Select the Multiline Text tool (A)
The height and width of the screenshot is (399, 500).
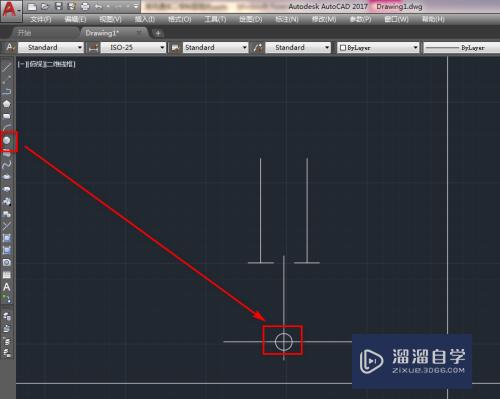pyautogui.click(x=7, y=287)
